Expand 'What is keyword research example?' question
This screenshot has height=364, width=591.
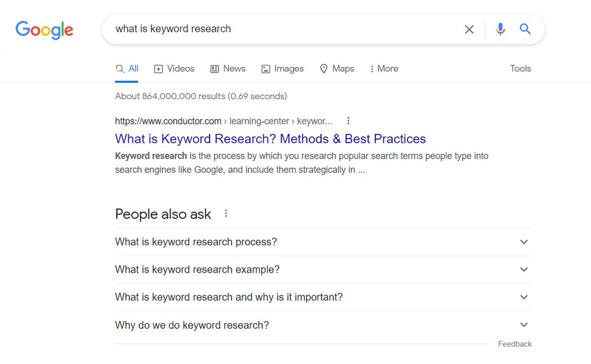pyautogui.click(x=323, y=269)
